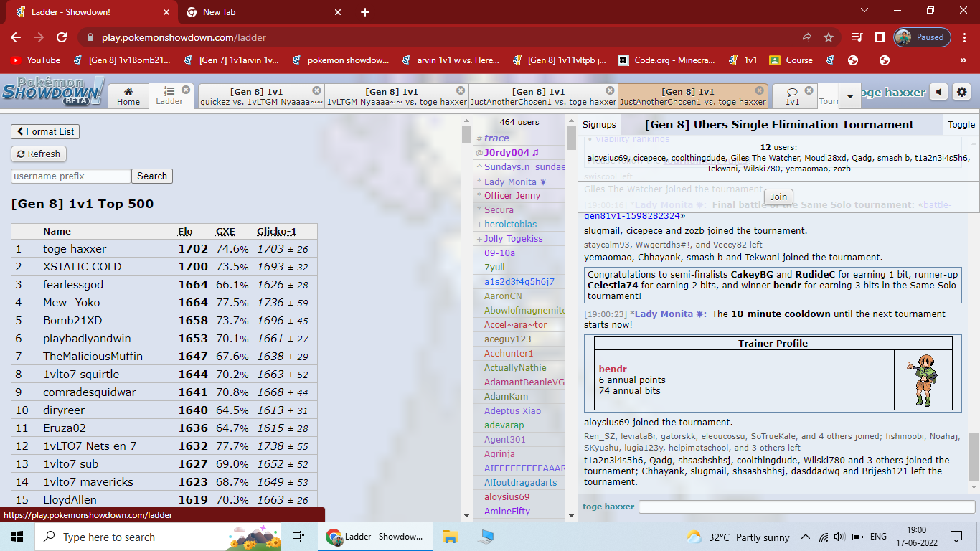Click user trace in userlist
Image resolution: width=980 pixels, height=551 pixels.
[496, 138]
